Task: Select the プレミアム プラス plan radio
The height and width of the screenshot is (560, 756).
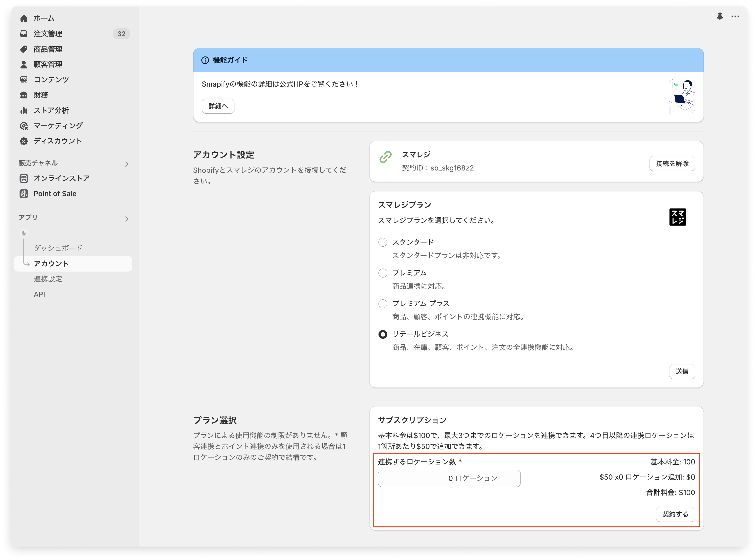Action: point(383,303)
